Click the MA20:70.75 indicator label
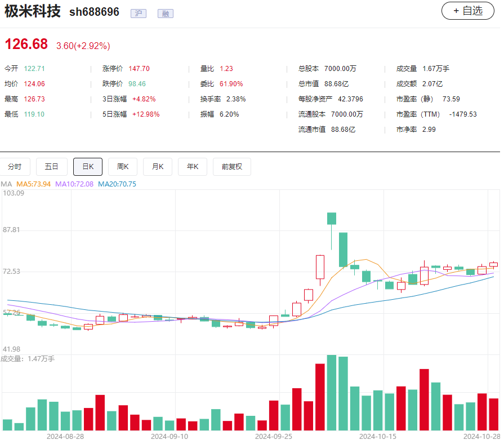 [x=117, y=184]
